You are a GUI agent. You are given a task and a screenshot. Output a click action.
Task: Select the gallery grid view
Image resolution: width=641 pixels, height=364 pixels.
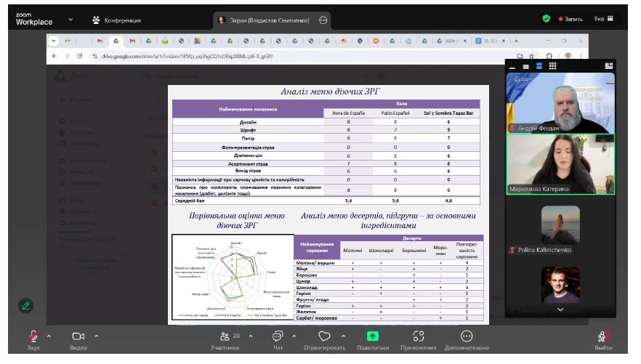point(552,66)
